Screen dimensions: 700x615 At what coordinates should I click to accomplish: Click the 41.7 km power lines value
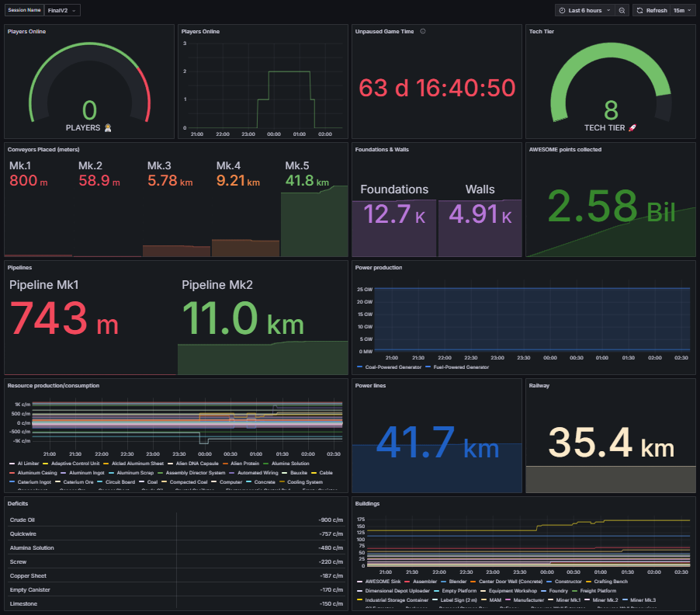tap(437, 442)
